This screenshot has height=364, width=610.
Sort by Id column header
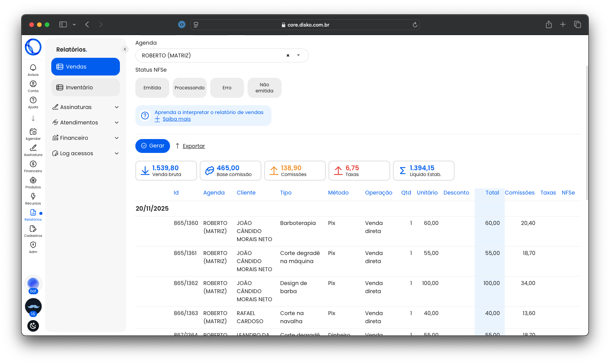pos(176,193)
